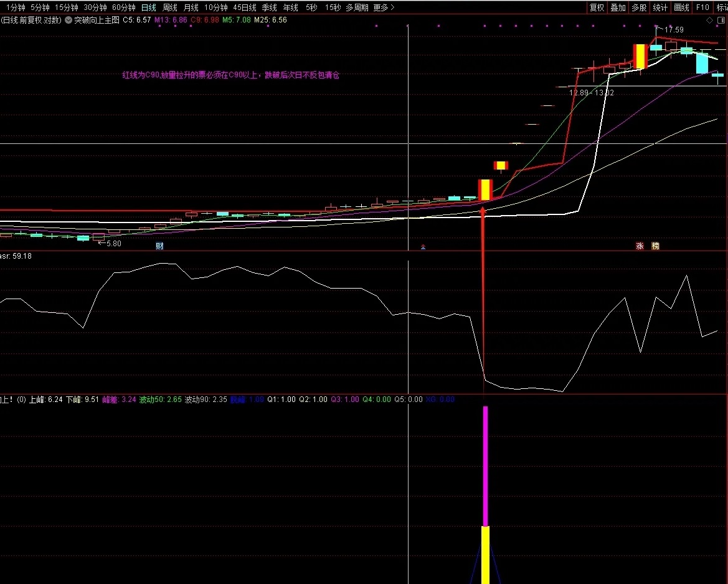Open the 45日线 period tab

[245, 7]
